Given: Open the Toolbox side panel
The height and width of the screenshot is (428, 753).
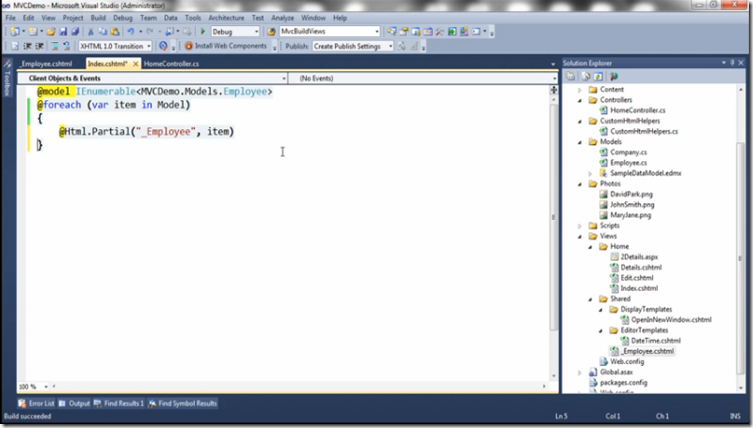Looking at the screenshot, I should 7,77.
